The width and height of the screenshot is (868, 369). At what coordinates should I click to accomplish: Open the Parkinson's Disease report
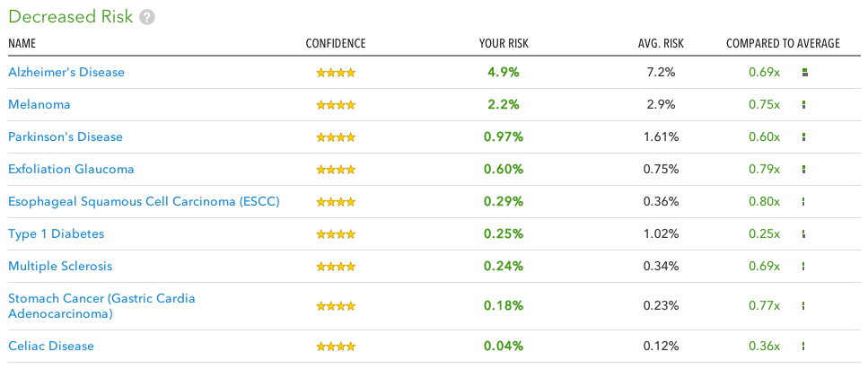pos(66,136)
